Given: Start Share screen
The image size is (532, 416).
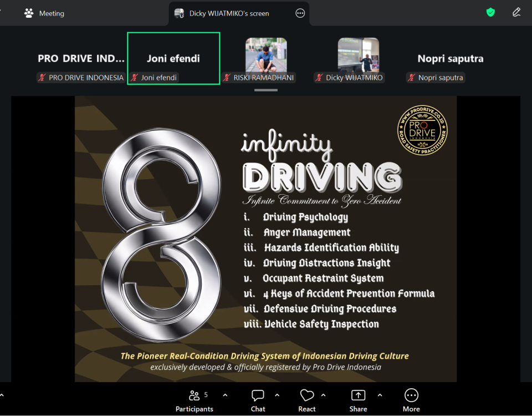Looking at the screenshot, I should 359,400.
